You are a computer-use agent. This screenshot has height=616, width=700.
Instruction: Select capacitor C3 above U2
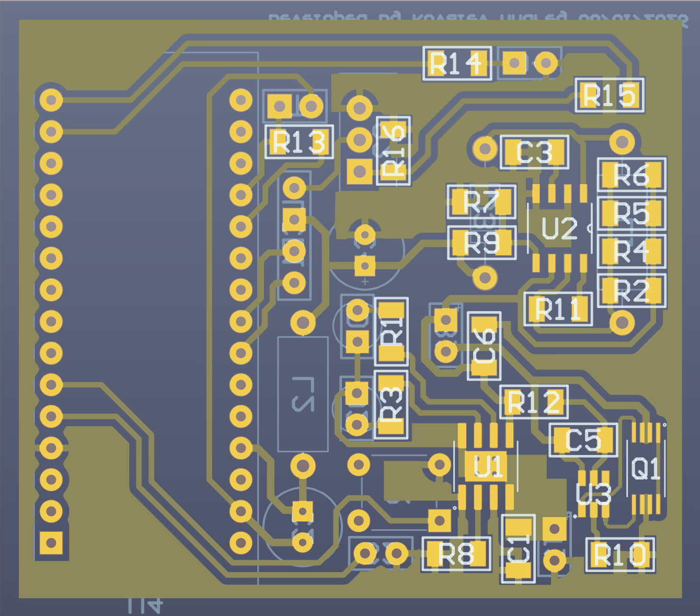coord(534,153)
